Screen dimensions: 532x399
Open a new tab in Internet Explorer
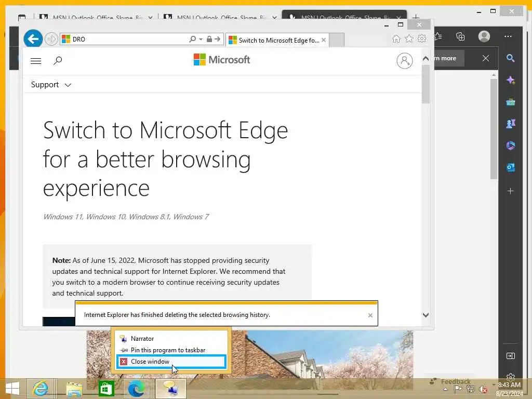(337, 40)
